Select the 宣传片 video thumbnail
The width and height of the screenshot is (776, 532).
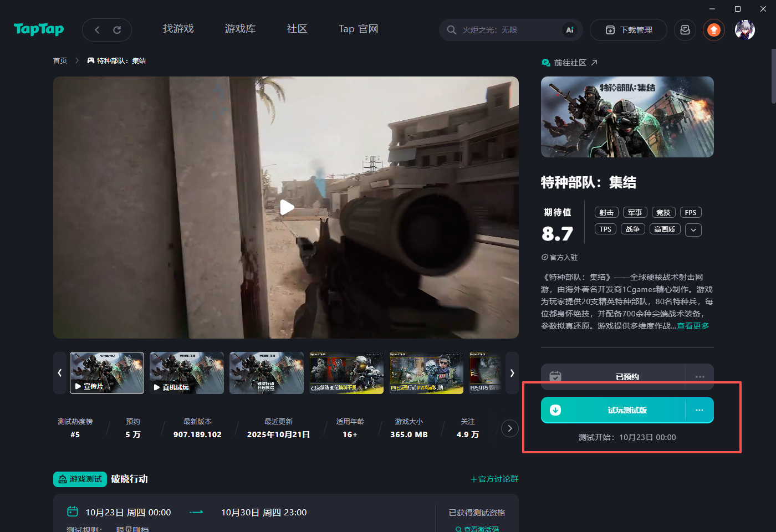pos(107,373)
